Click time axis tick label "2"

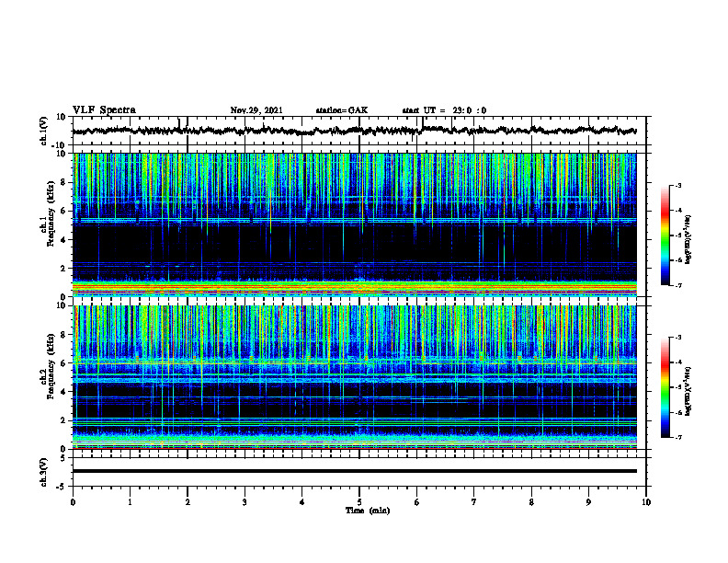tap(188, 502)
